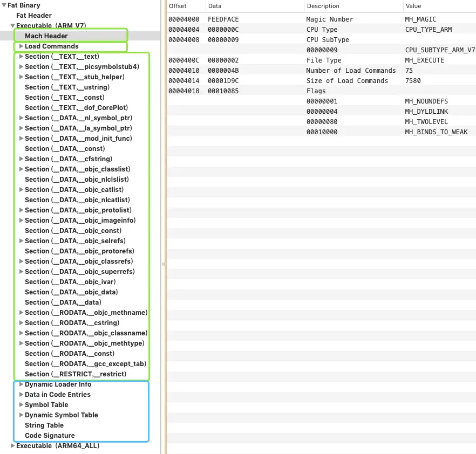Select the MH_DYLDLINK flag value
476x454 pixels.
426,112
